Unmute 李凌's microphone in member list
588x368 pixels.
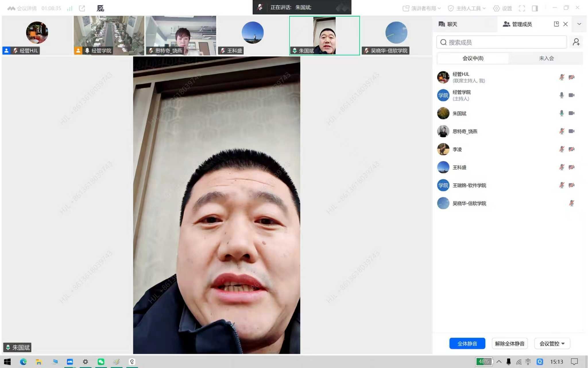(x=562, y=149)
